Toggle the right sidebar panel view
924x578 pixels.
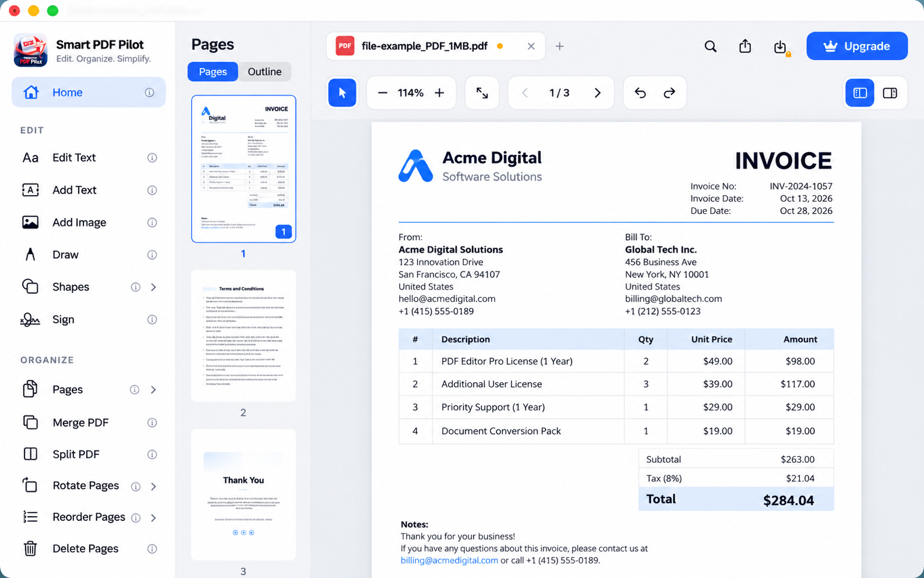click(890, 93)
